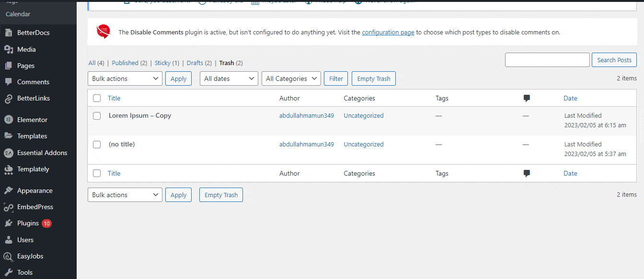This screenshot has height=279, width=644.
Task: Visit the Disable Comments configuration page link
Action: point(388,32)
